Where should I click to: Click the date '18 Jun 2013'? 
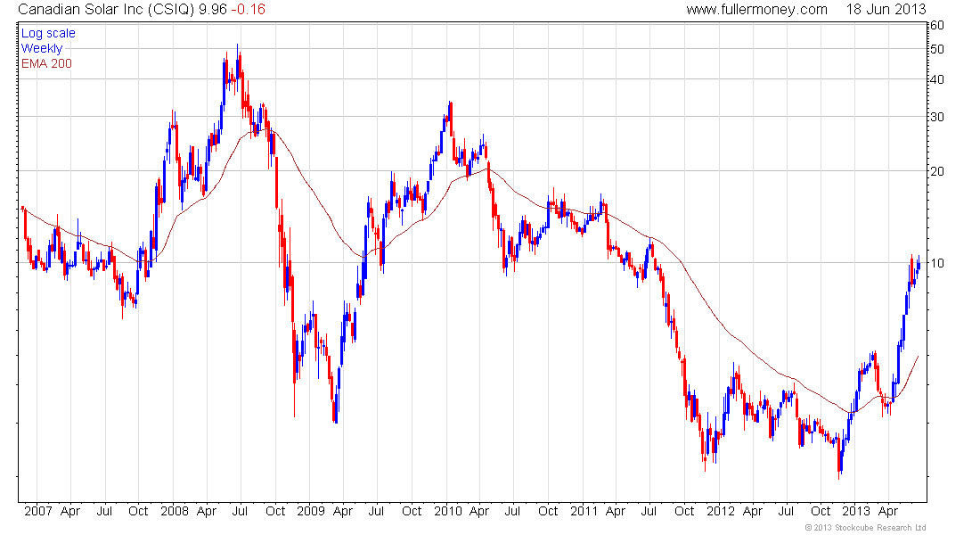click(886, 10)
